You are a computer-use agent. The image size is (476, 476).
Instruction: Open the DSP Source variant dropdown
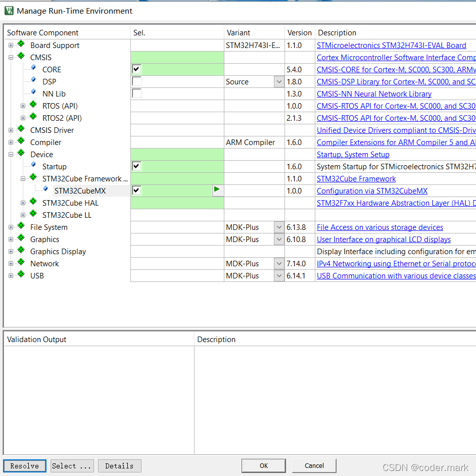[x=279, y=82]
